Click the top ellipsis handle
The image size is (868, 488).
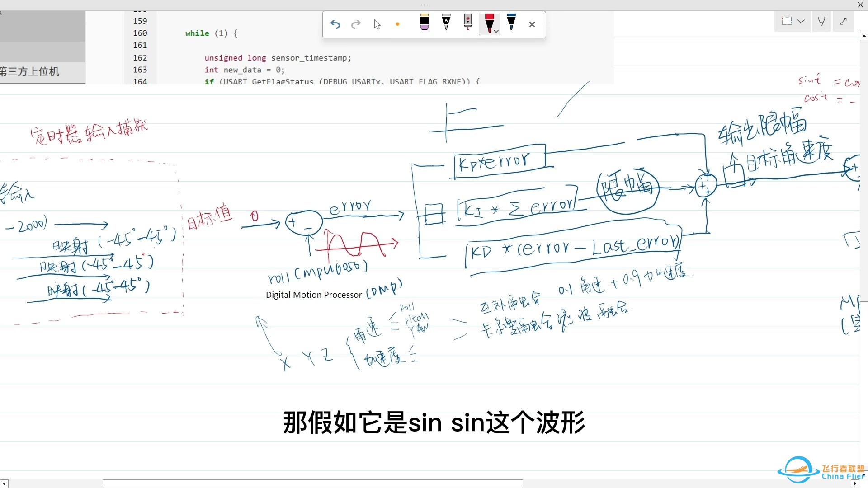point(424,5)
